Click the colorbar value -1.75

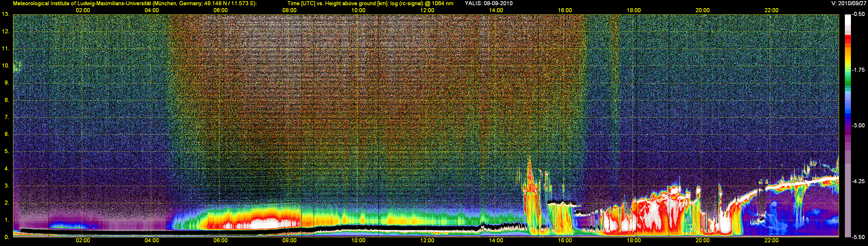[x=858, y=70]
